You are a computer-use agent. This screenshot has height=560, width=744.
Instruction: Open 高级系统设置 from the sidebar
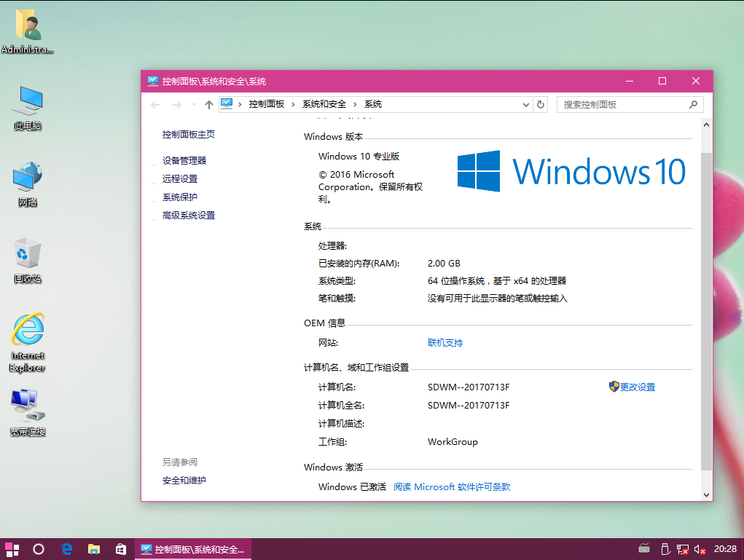189,216
